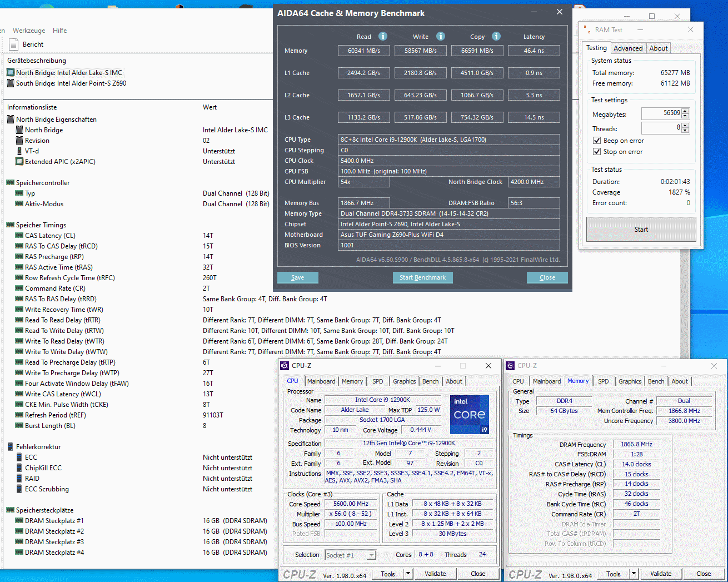Screen dimensions: 728x582
Task: Click the Fehlerkorrektur section icon
Action: [x=11, y=447]
